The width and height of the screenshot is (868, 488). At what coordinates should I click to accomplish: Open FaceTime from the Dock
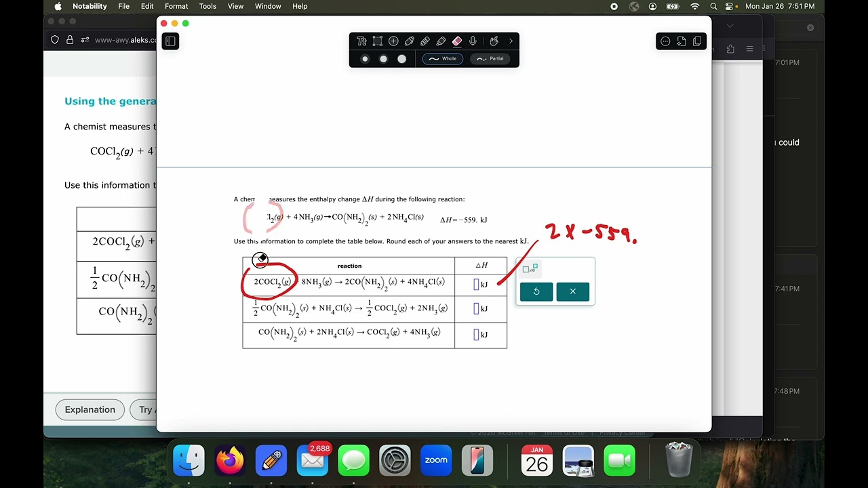click(x=619, y=461)
